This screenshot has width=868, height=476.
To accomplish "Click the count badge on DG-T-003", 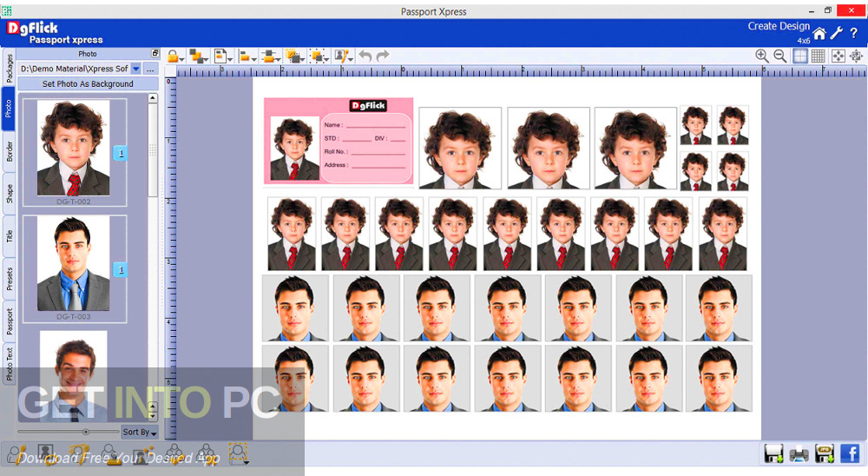I will point(120,270).
